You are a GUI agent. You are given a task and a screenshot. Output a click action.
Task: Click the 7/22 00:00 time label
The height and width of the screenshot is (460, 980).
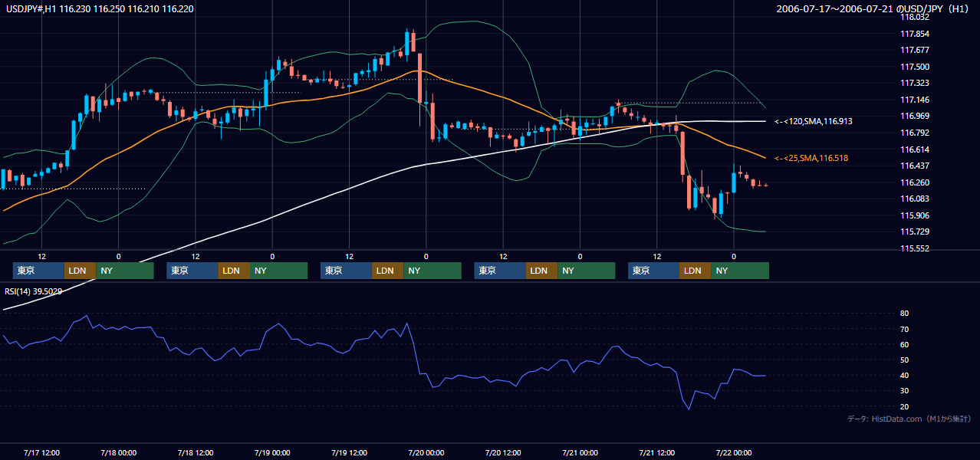[734, 452]
